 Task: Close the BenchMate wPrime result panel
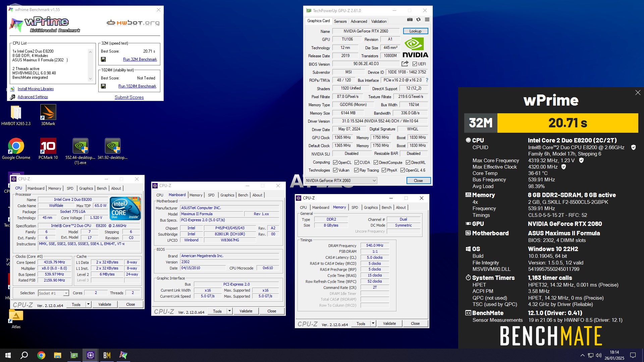[638, 93]
